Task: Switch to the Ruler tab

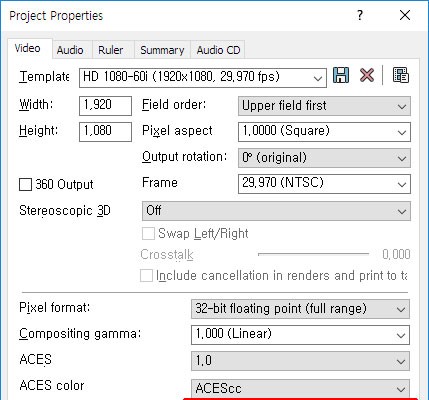Action: click(111, 50)
